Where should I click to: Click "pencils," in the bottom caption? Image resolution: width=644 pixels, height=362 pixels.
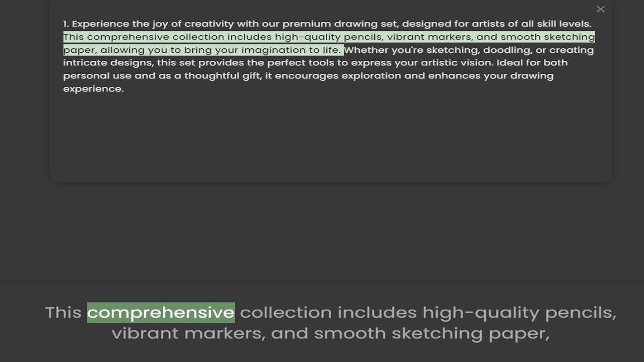tap(581, 313)
